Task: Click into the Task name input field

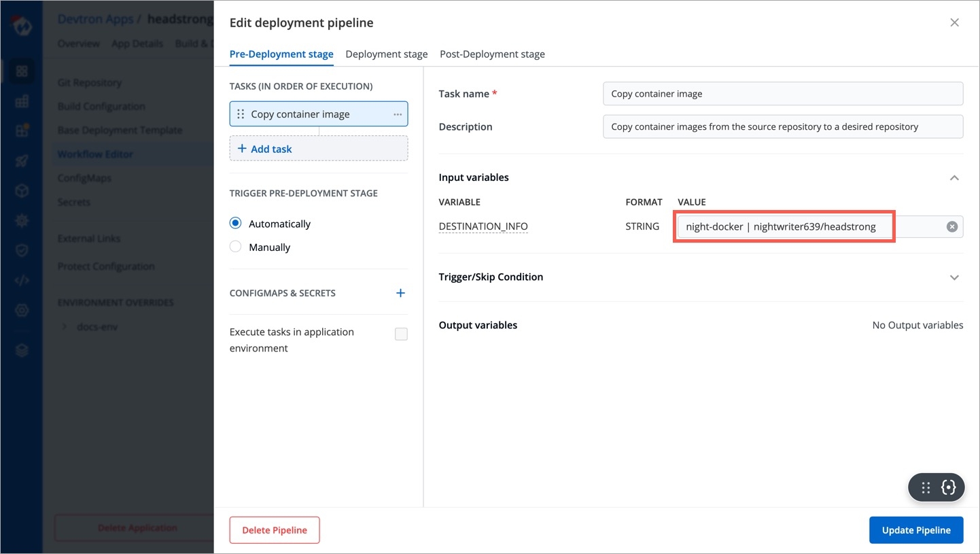Action: tap(782, 94)
